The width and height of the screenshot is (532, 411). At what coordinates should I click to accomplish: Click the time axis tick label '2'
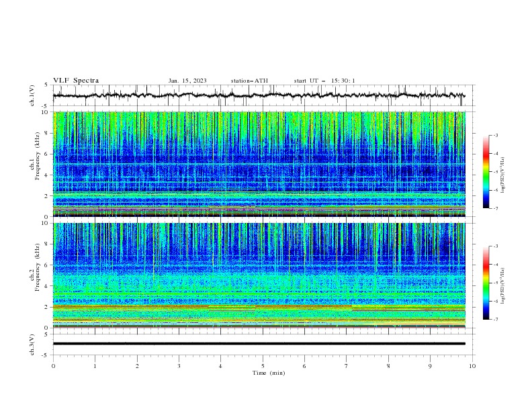click(x=137, y=366)
